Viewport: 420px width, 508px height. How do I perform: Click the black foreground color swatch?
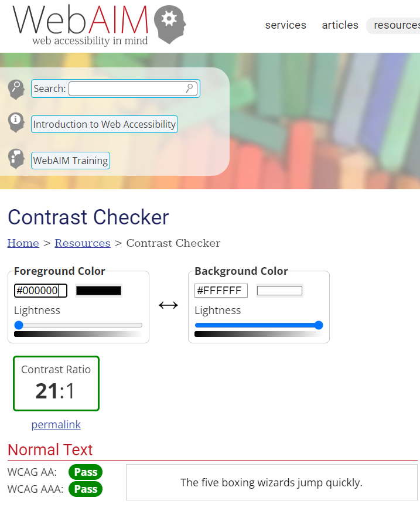(x=99, y=291)
